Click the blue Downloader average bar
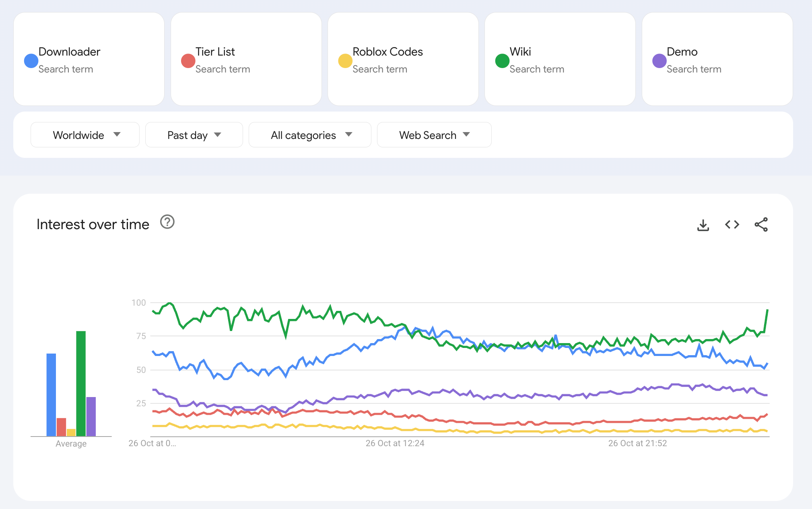 [x=51, y=395]
